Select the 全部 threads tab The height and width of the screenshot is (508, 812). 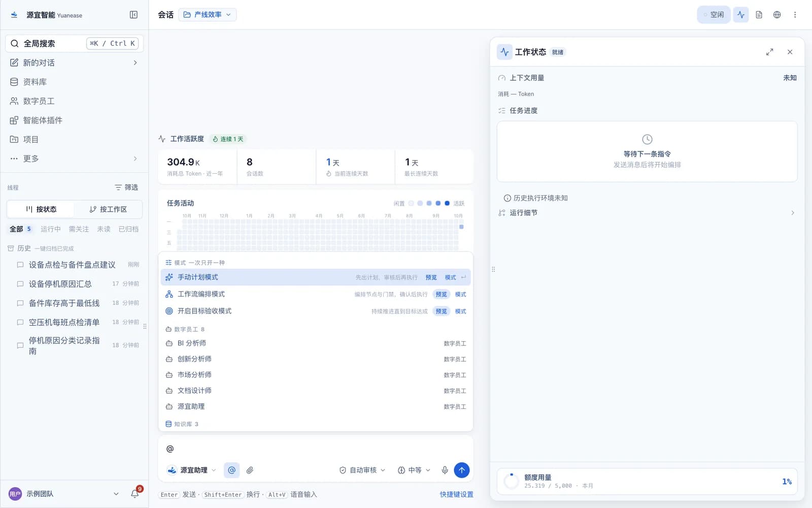click(x=20, y=229)
